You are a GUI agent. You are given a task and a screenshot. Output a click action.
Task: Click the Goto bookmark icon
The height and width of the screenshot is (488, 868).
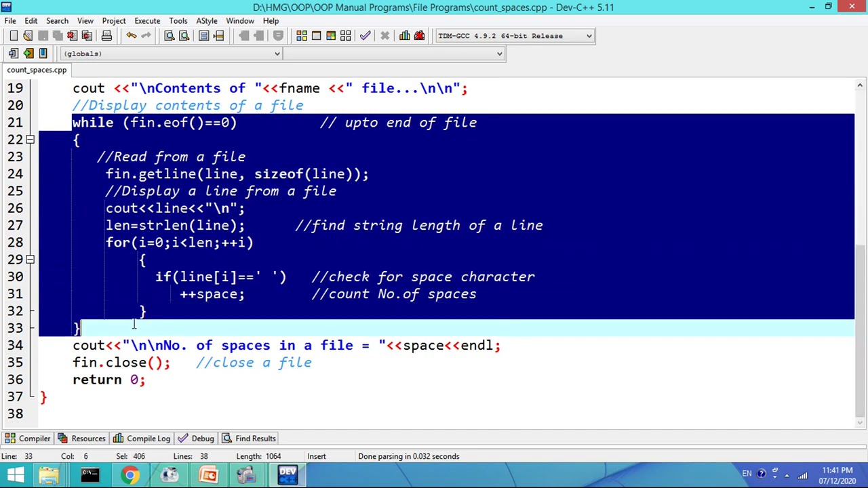pos(43,54)
